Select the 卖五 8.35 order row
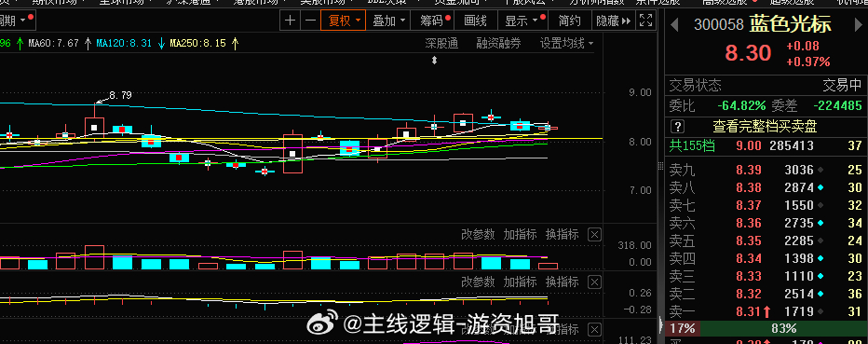The image size is (868, 344). point(766,241)
